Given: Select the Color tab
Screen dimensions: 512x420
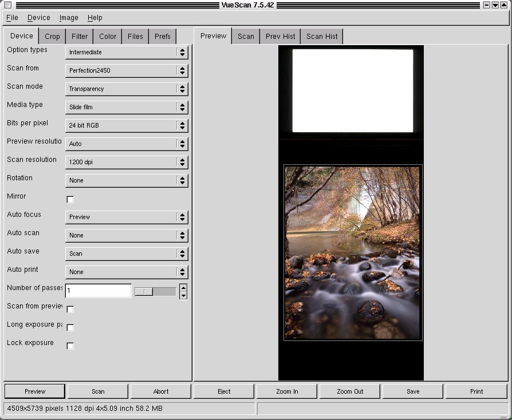Looking at the screenshot, I should [x=108, y=36].
